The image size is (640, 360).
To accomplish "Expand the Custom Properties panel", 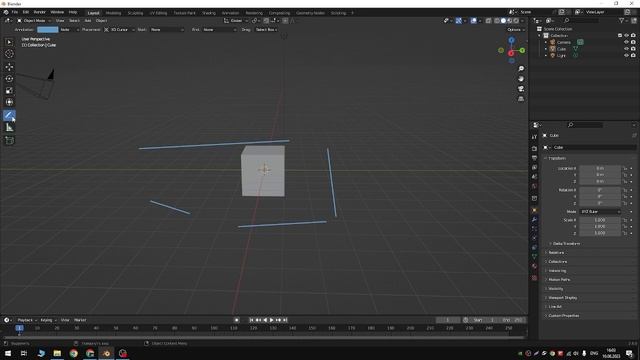I will click(563, 316).
